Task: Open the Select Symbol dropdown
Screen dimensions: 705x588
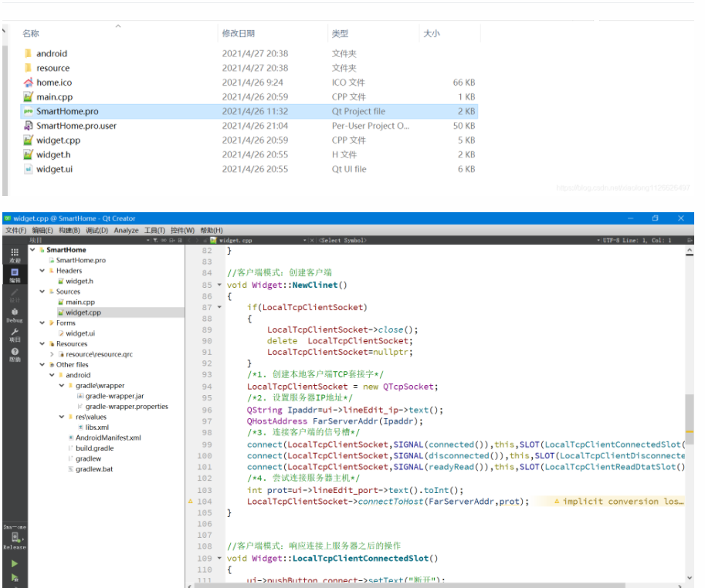Action: 344,241
